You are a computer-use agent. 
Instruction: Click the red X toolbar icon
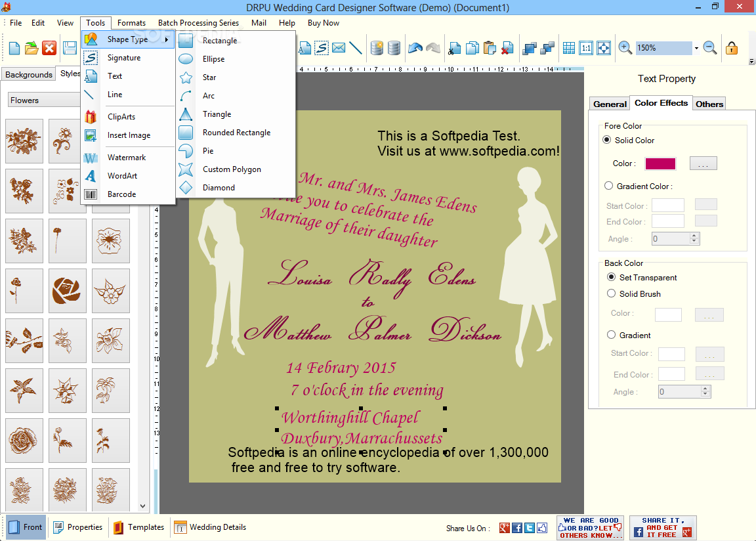tap(49, 48)
